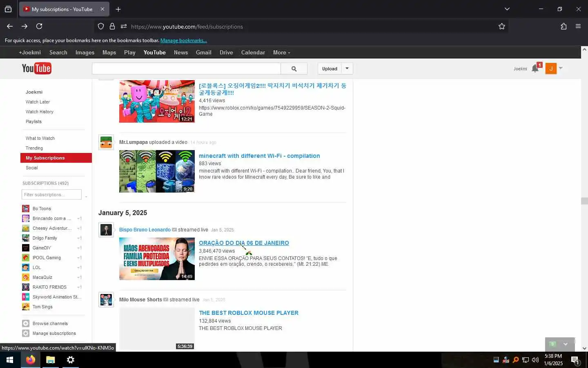The width and height of the screenshot is (588, 368).
Task: Select the YouTube item in the top bar
Action: (x=154, y=52)
